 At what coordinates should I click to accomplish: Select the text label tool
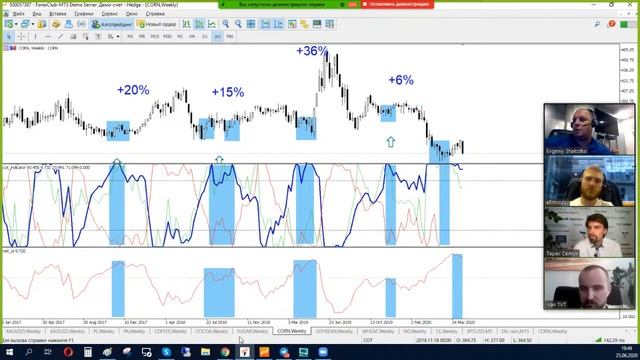point(98,36)
